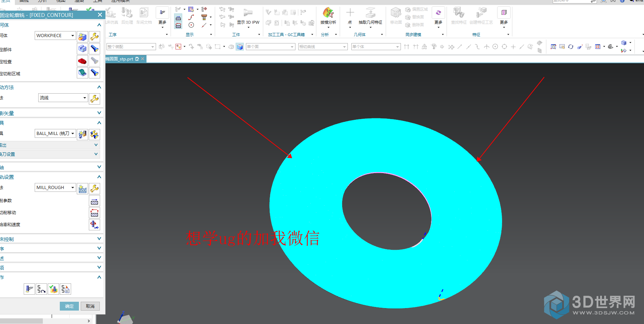
Task: Click the red specify check geometry icon
Action: pos(82,61)
